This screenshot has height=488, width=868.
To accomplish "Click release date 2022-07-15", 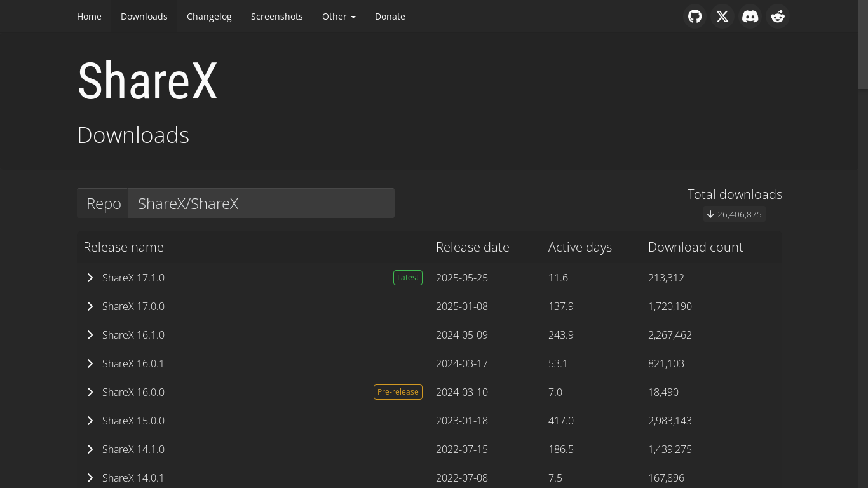I will click(462, 449).
